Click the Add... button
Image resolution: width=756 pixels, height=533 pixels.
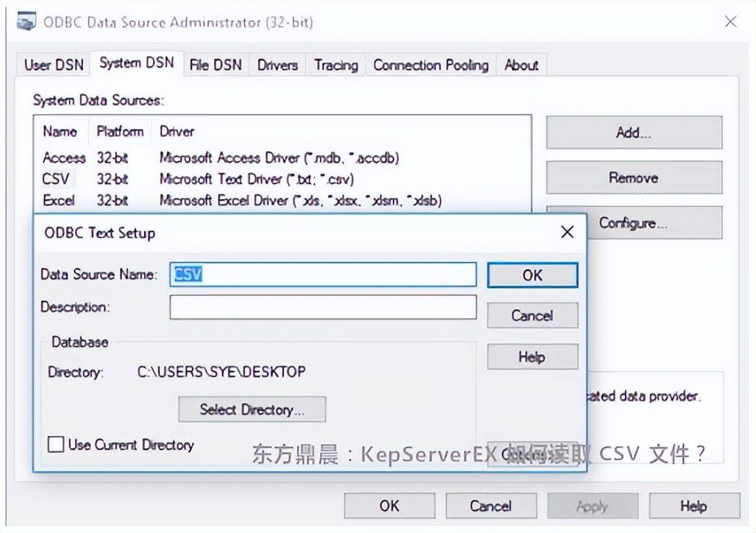pyautogui.click(x=634, y=132)
